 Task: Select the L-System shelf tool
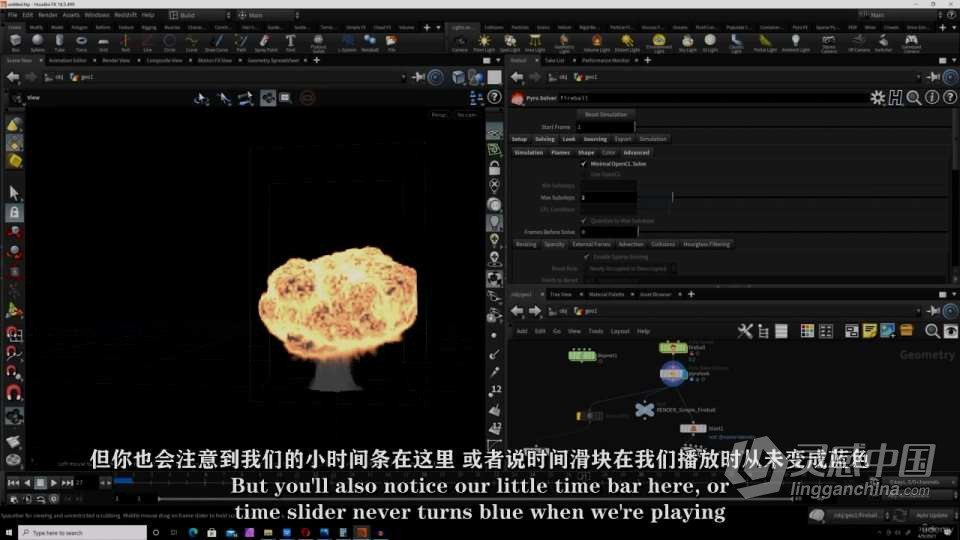pos(347,42)
